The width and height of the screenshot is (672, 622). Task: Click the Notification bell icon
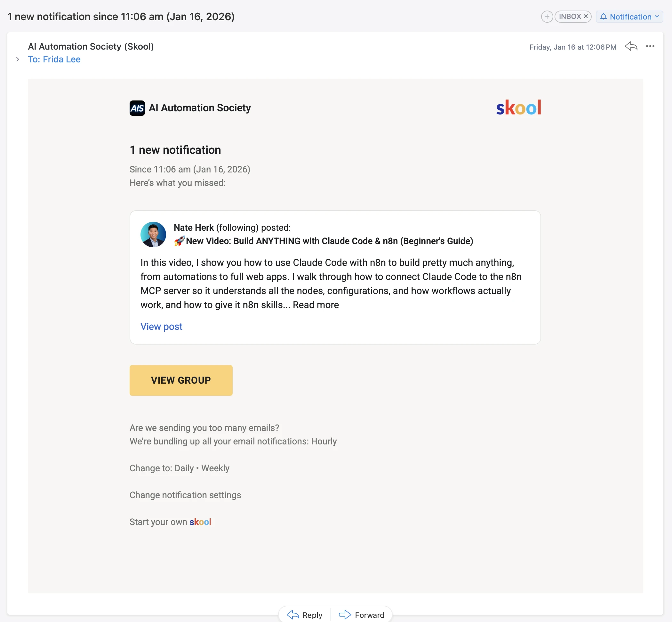click(x=603, y=17)
